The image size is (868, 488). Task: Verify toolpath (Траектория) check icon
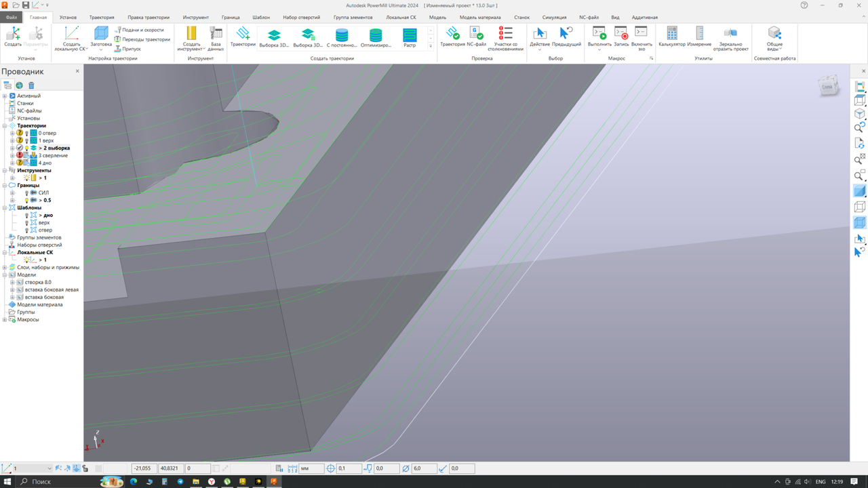coord(452,37)
